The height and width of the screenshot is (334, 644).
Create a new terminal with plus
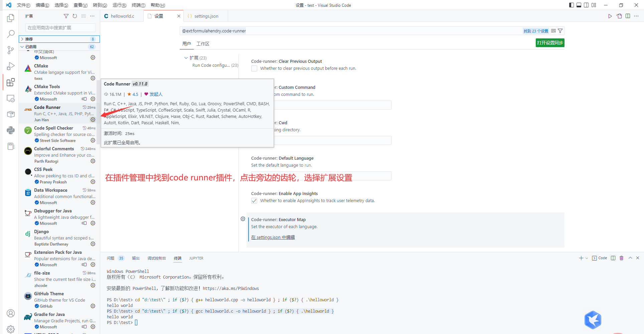tap(581, 258)
